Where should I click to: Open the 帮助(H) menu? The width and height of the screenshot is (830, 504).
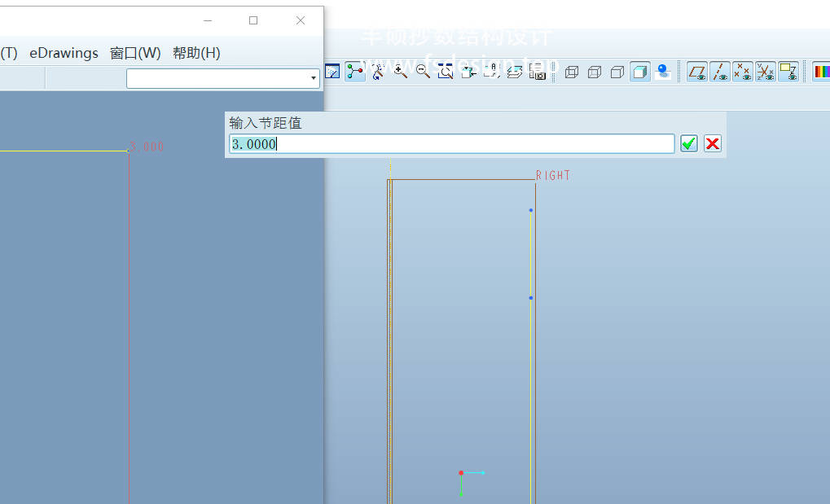point(196,53)
